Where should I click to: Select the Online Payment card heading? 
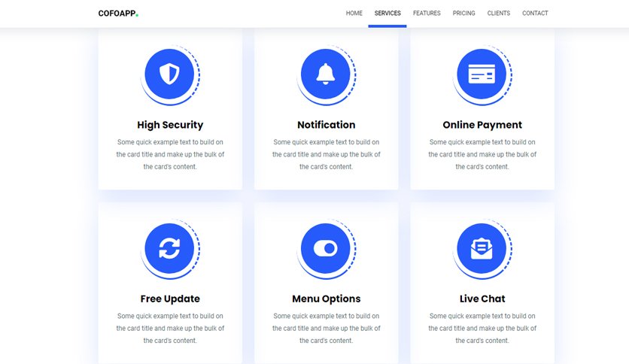point(482,125)
